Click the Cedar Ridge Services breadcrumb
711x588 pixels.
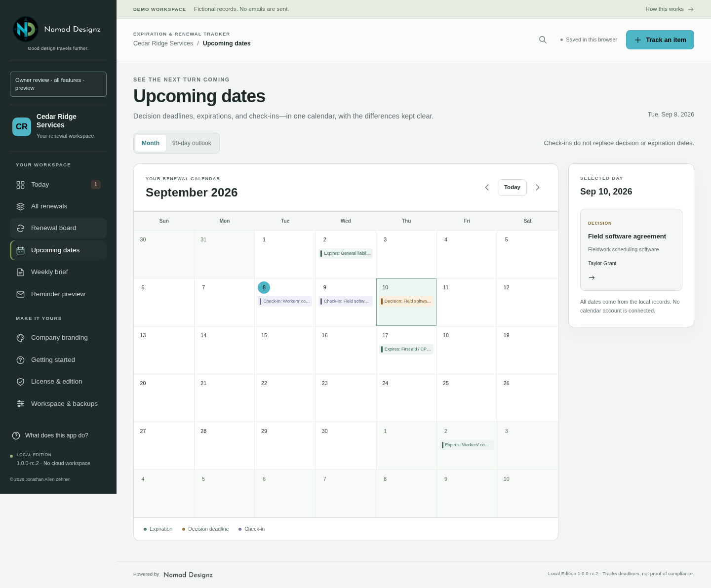163,43
